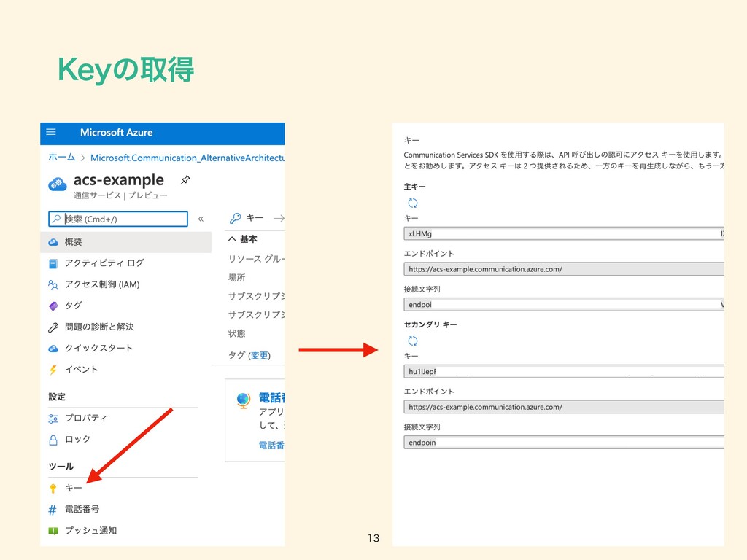
Task: Open the 電話番 card heading link
Action: [271, 397]
